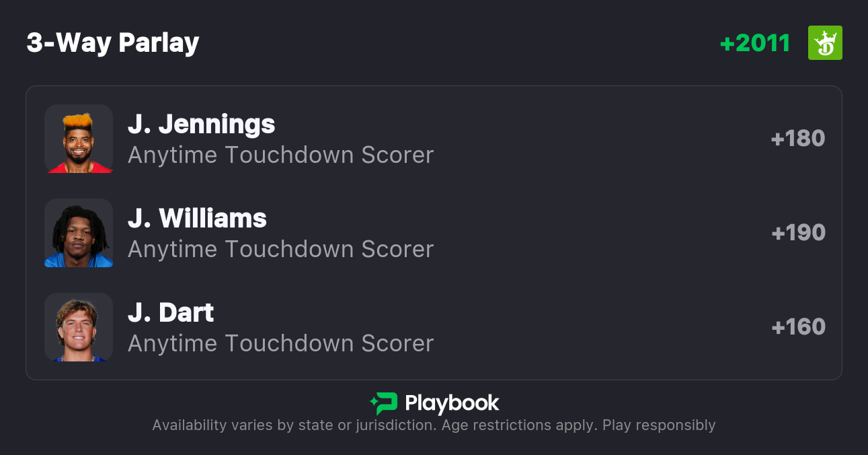Click the DraftKings sportsbook logo icon
The height and width of the screenshot is (455, 868).
(825, 43)
